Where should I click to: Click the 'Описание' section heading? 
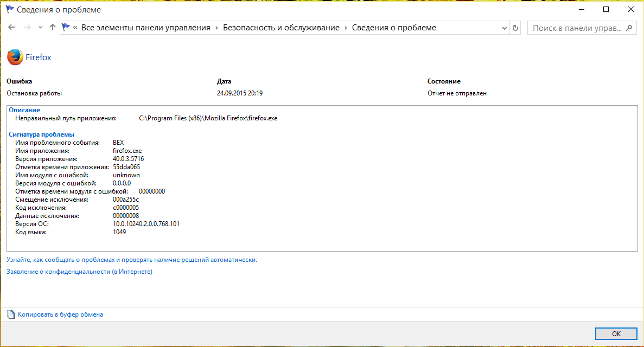pos(24,110)
